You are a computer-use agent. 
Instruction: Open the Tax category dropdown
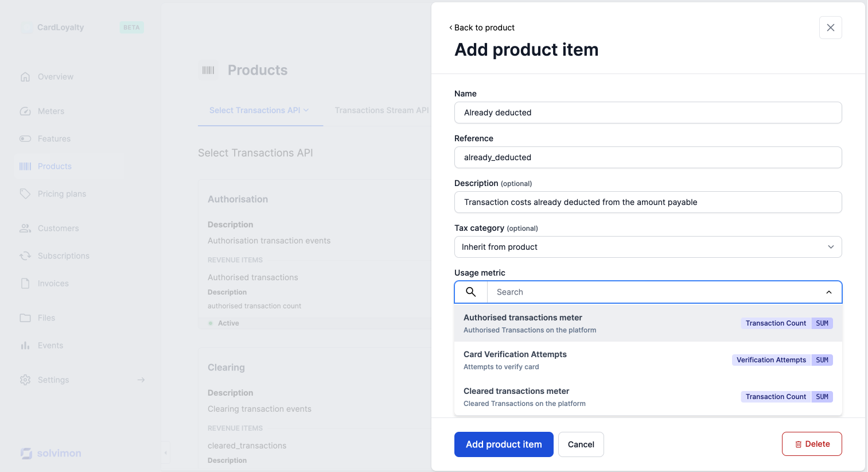tap(648, 247)
